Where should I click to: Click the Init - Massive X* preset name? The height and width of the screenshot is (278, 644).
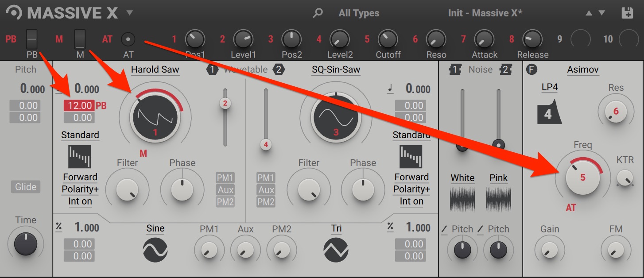tap(485, 13)
